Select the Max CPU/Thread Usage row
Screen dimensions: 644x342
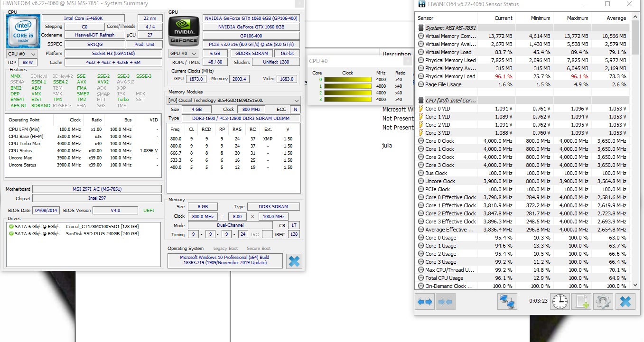(523, 270)
